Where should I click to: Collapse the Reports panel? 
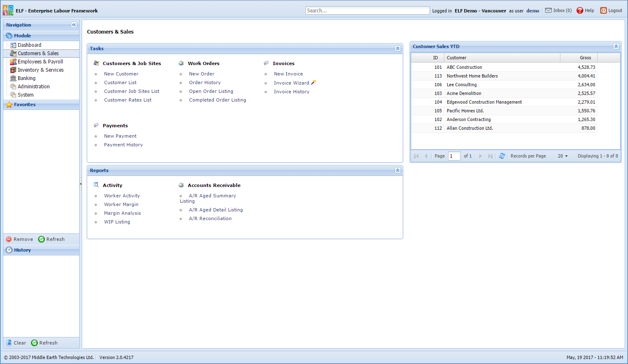click(398, 170)
